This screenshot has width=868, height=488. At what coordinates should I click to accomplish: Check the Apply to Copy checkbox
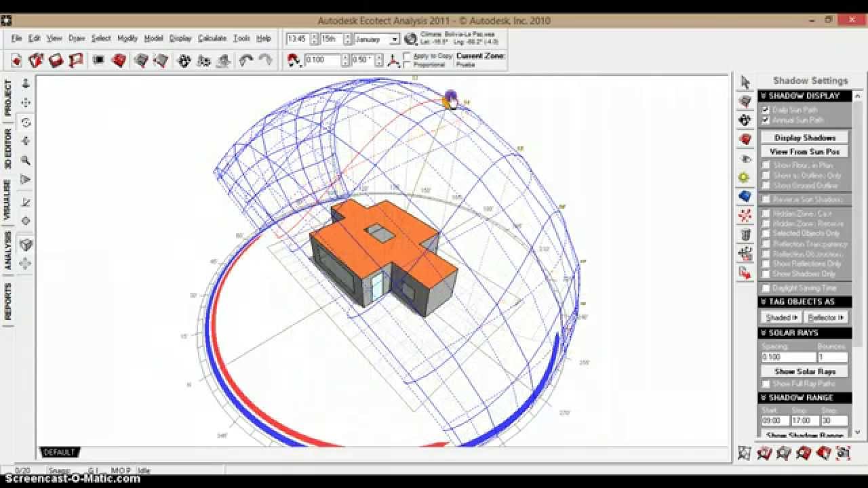pyautogui.click(x=407, y=56)
